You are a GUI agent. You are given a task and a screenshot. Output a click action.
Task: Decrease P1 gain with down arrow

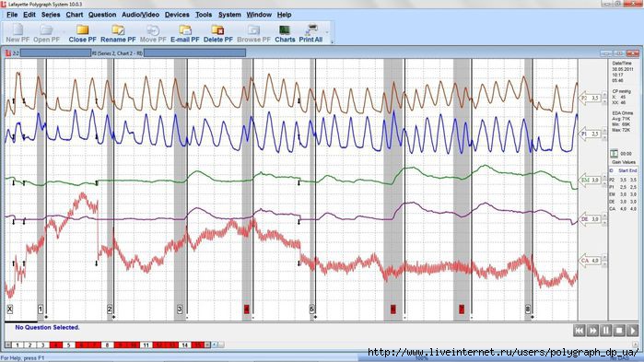[604, 137]
